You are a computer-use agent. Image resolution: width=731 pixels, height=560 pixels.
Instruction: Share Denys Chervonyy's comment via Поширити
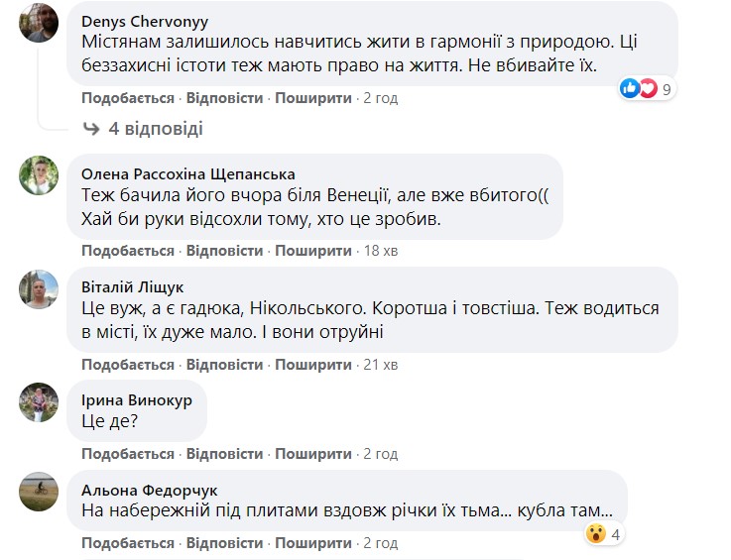[313, 98]
